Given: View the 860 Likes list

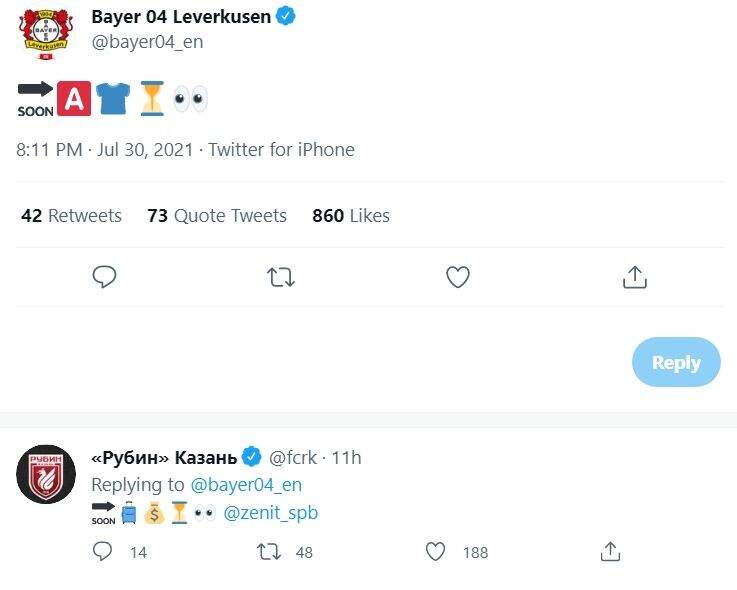Looking at the screenshot, I should coord(351,216).
